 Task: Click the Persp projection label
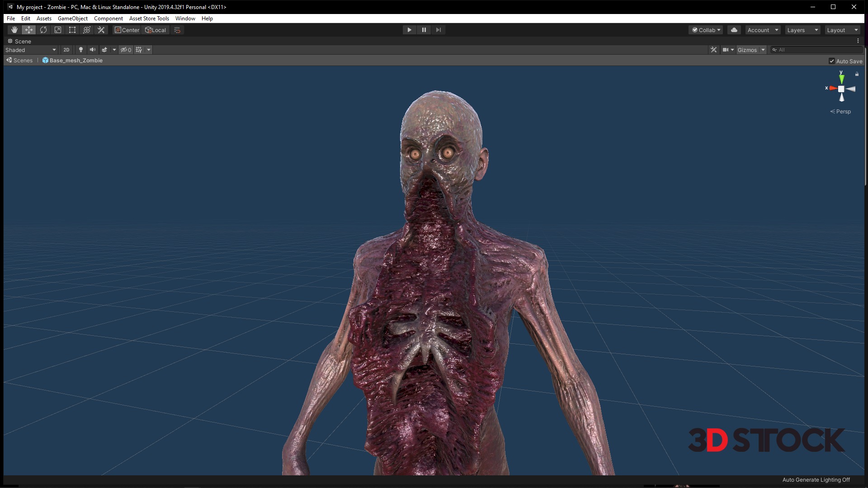click(843, 112)
